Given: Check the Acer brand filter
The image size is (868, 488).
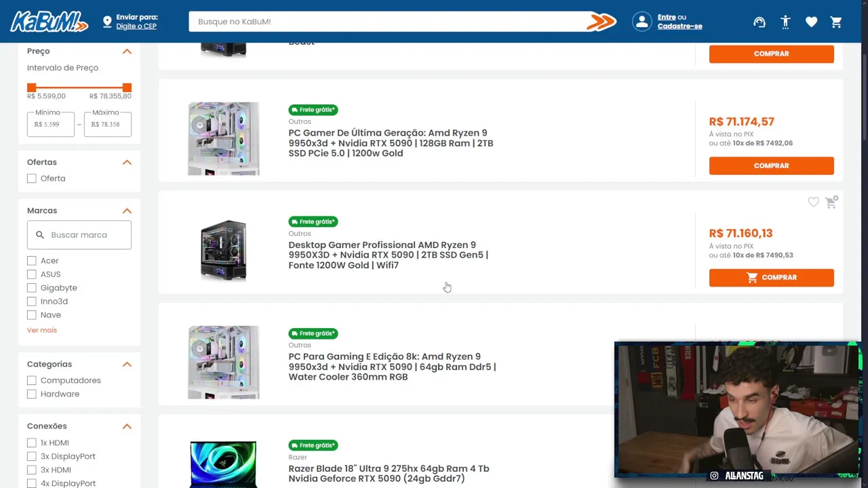Looking at the screenshot, I should click(31, 260).
